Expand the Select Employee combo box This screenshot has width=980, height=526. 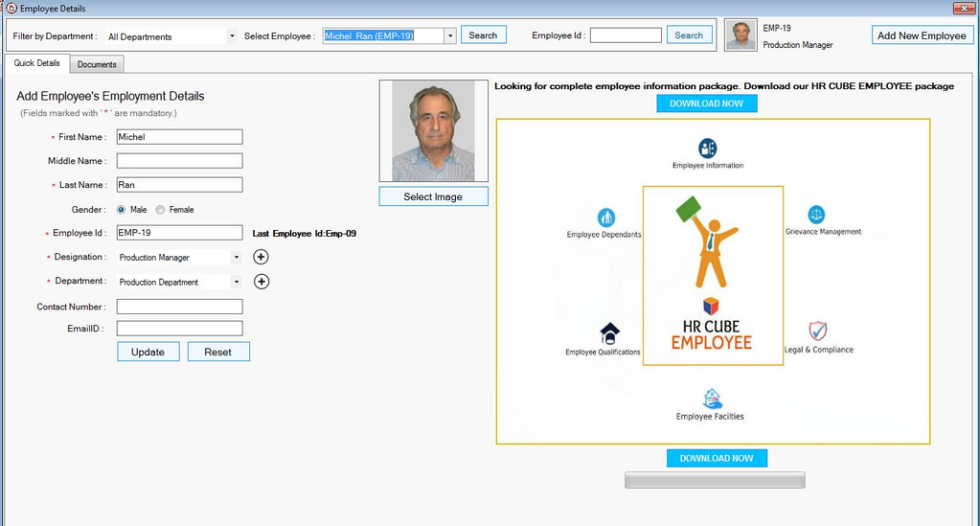[450, 35]
